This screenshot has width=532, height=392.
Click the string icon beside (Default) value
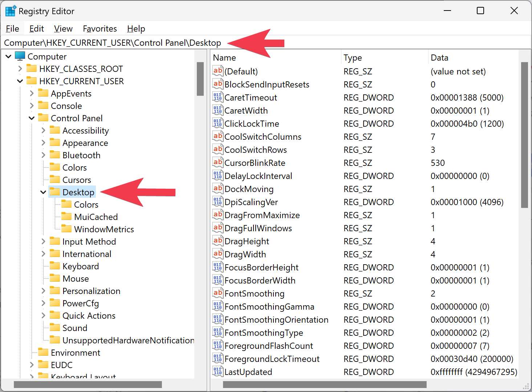pyautogui.click(x=218, y=71)
